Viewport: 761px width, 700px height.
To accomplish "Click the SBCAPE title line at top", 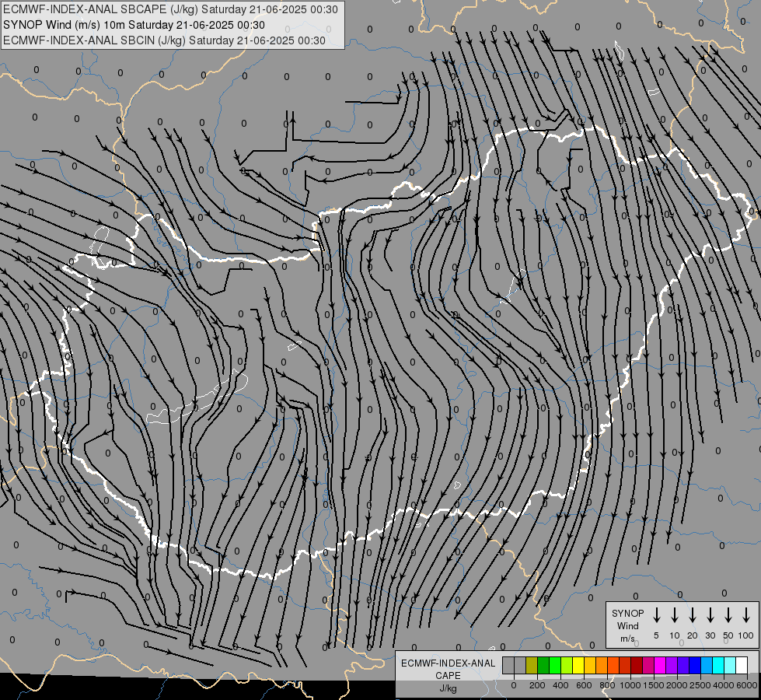I will [x=170, y=9].
